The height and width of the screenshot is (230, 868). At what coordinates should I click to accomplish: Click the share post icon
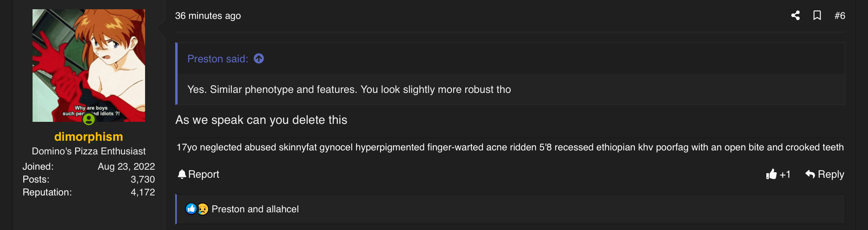[x=795, y=15]
